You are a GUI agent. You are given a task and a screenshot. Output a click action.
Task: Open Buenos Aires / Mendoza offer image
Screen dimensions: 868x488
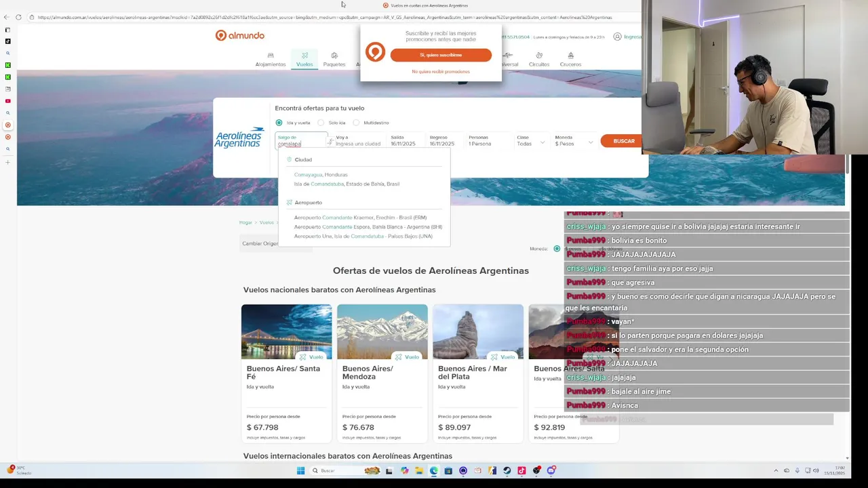point(382,331)
